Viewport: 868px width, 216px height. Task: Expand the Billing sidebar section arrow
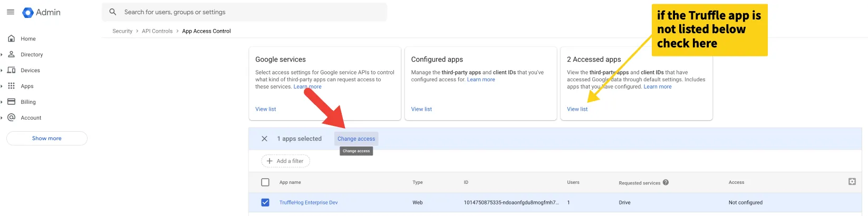(2, 102)
